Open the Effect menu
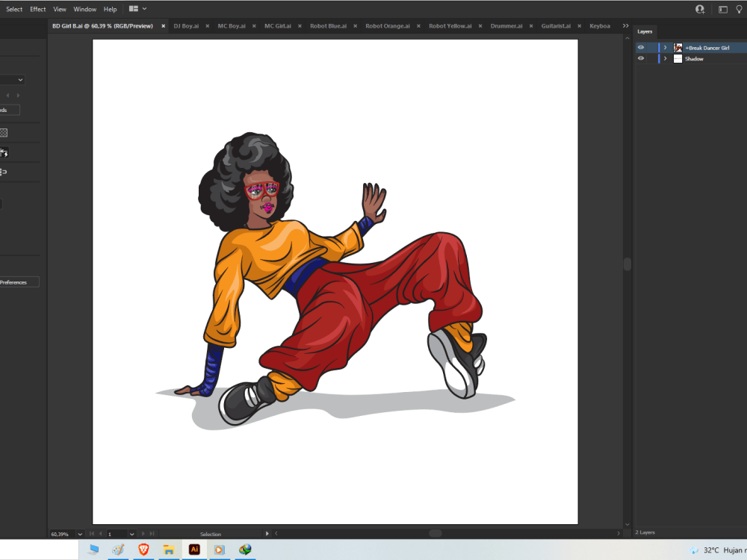747x560 pixels. click(x=37, y=9)
